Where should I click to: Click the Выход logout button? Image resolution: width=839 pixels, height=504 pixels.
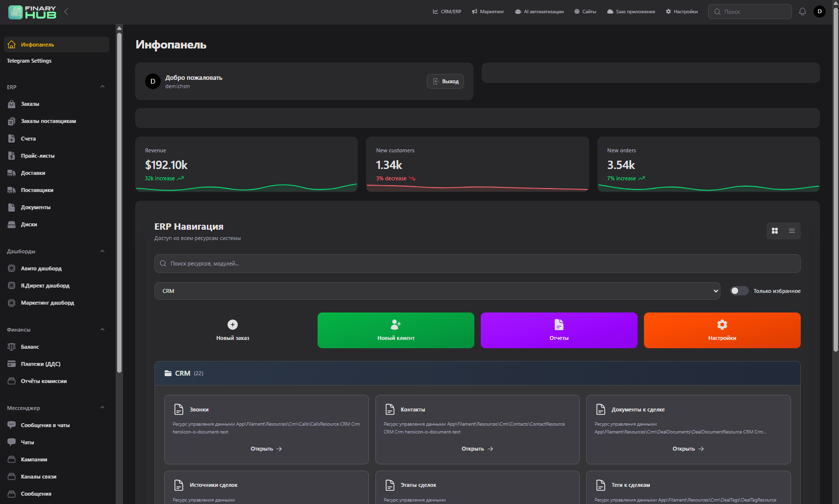[x=445, y=81]
